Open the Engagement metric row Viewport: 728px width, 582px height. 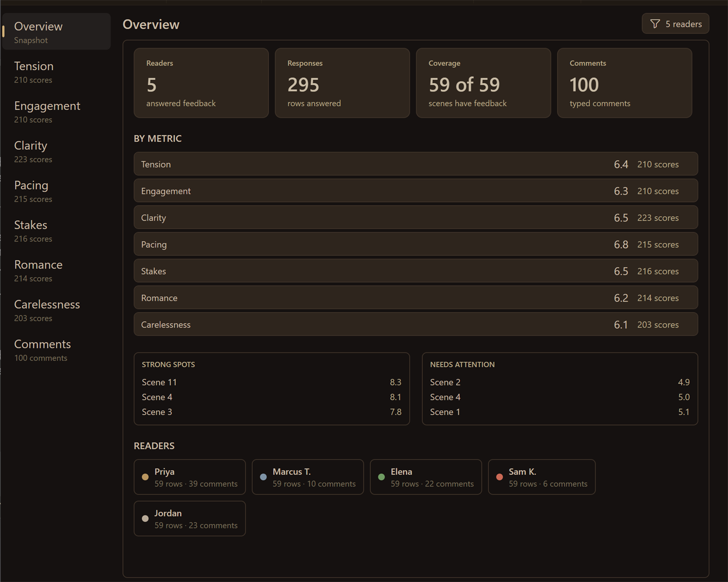tap(416, 191)
